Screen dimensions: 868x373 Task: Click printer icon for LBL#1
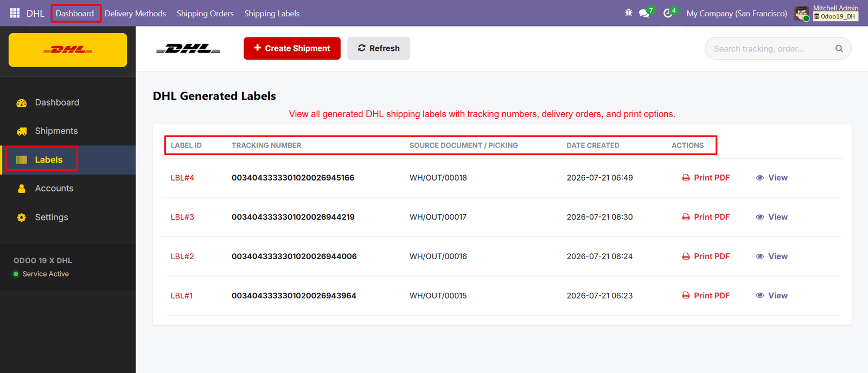(x=686, y=295)
